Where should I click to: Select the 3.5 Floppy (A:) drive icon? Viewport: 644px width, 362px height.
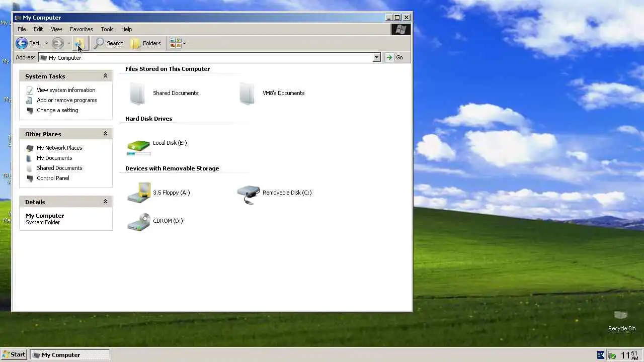(x=138, y=193)
